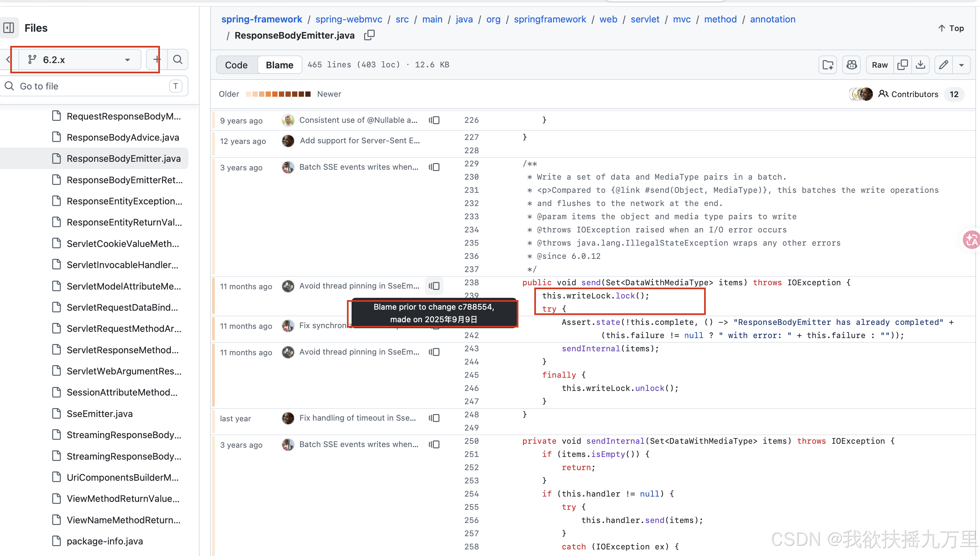Open commit 'Fix handling of timeout in Sse...'
The image size is (980, 556).
pyautogui.click(x=358, y=418)
